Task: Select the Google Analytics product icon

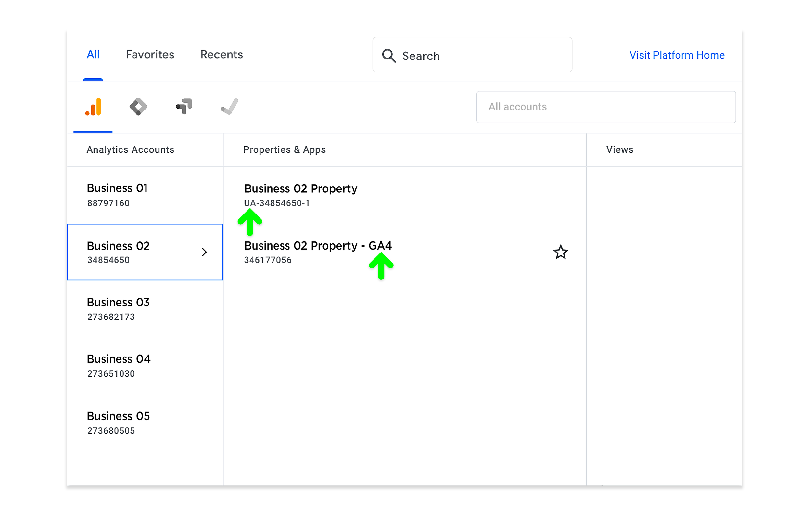Action: pyautogui.click(x=93, y=107)
